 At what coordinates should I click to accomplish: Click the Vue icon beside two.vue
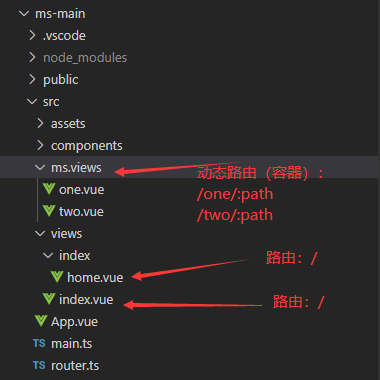[49, 211]
